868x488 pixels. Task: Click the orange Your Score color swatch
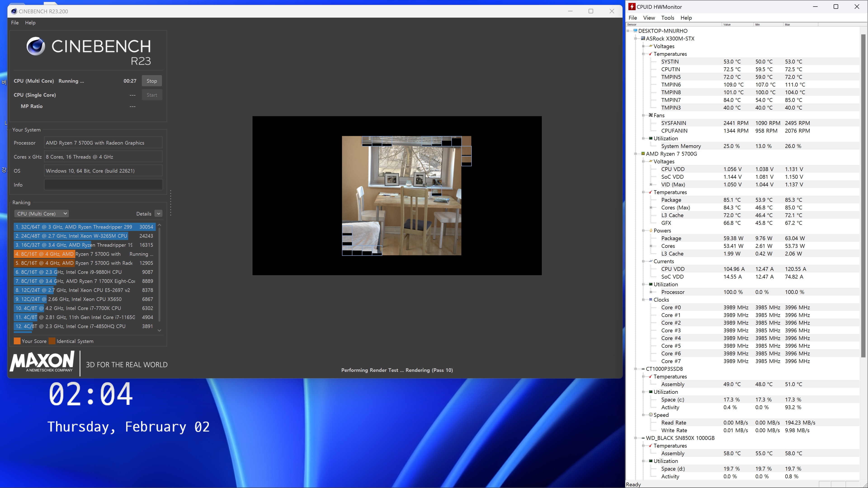tap(17, 341)
